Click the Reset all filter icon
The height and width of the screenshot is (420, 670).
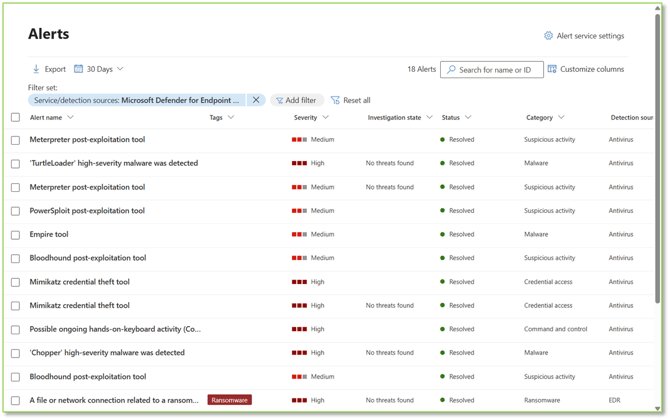[335, 100]
